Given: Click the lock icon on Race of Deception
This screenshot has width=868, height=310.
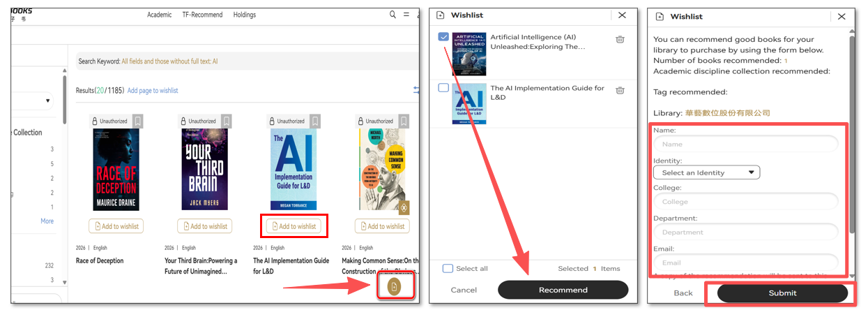Looking at the screenshot, I should [x=96, y=121].
